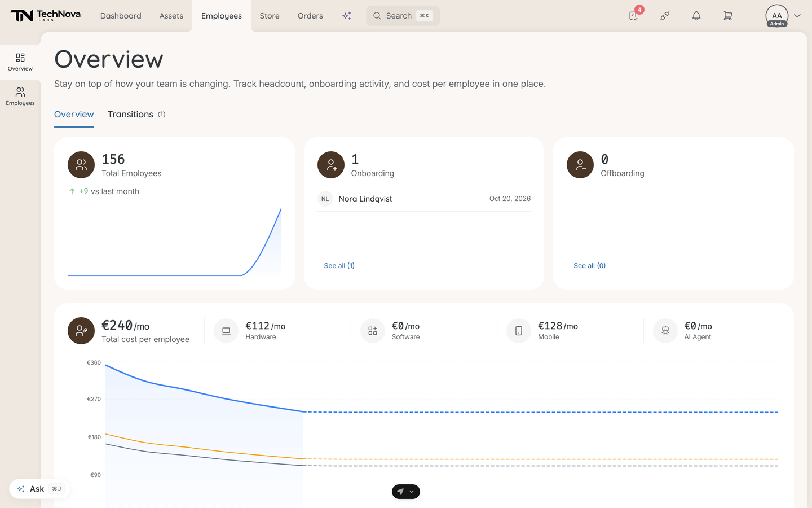Click the Onboarding add-person icon
This screenshot has height=508, width=812.
point(331,165)
